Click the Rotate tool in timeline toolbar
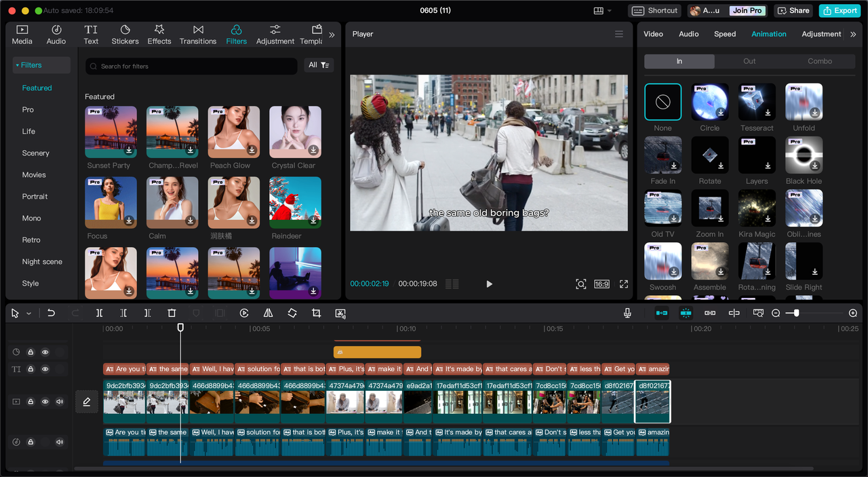The image size is (868, 477). point(292,313)
